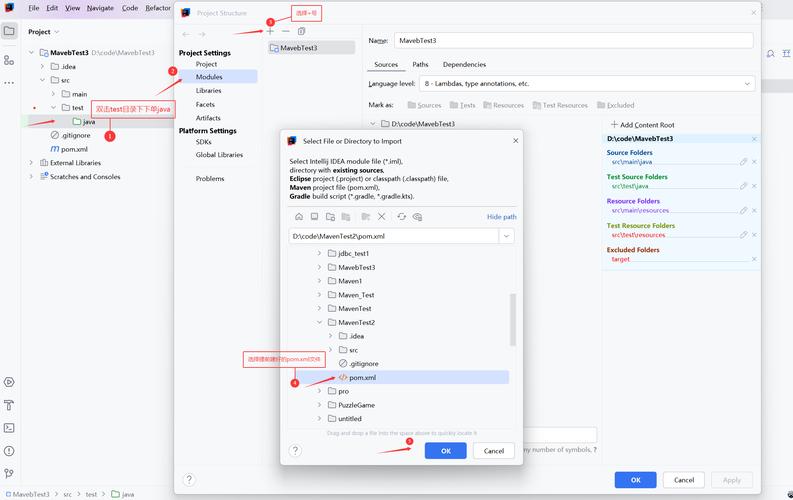793x500 pixels.
Task: Mark folder as Excluded
Action: click(615, 105)
